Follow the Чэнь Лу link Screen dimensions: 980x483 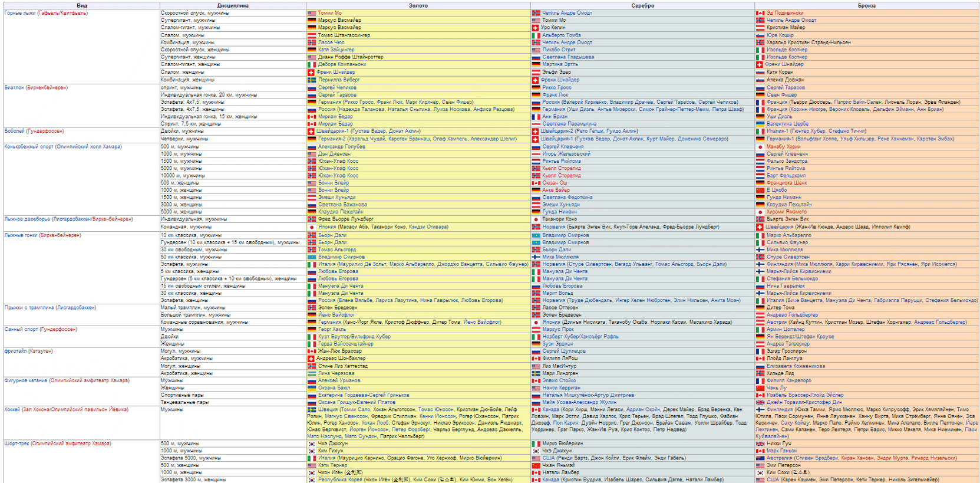click(x=776, y=388)
